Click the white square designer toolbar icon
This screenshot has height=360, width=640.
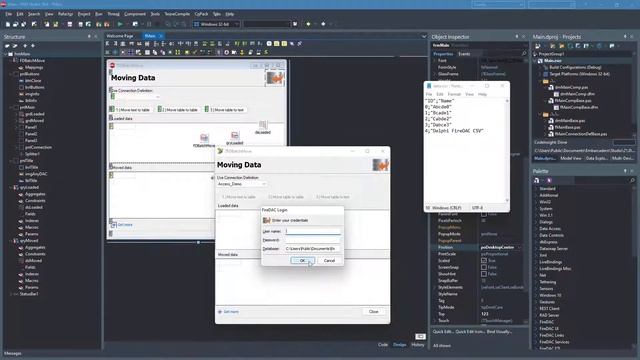pyautogui.click(x=269, y=43)
